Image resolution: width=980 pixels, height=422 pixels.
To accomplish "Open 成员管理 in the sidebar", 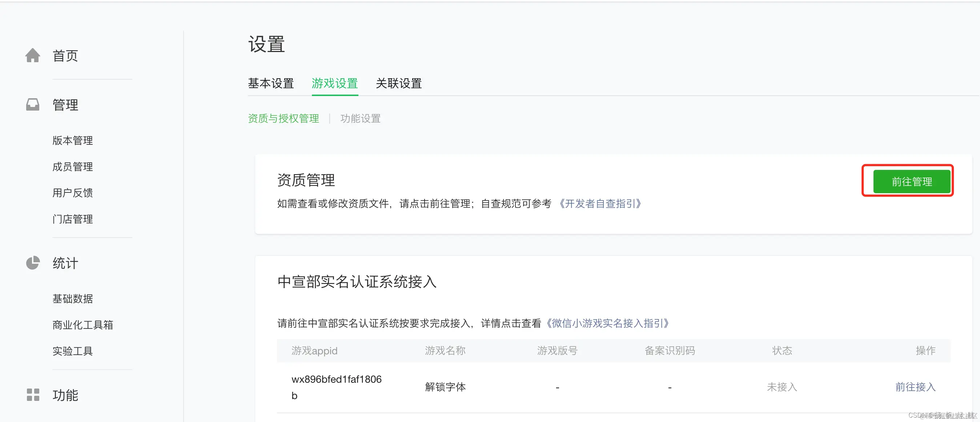I will (72, 167).
